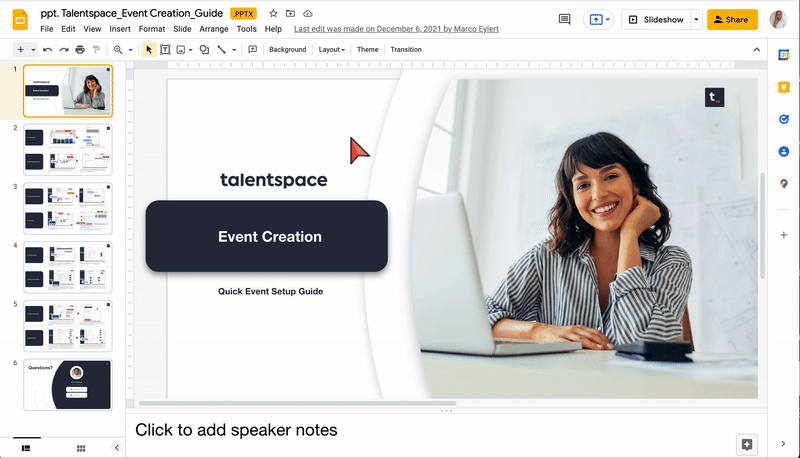Click to add speaker notes
The image size is (800, 458).
[x=236, y=430]
